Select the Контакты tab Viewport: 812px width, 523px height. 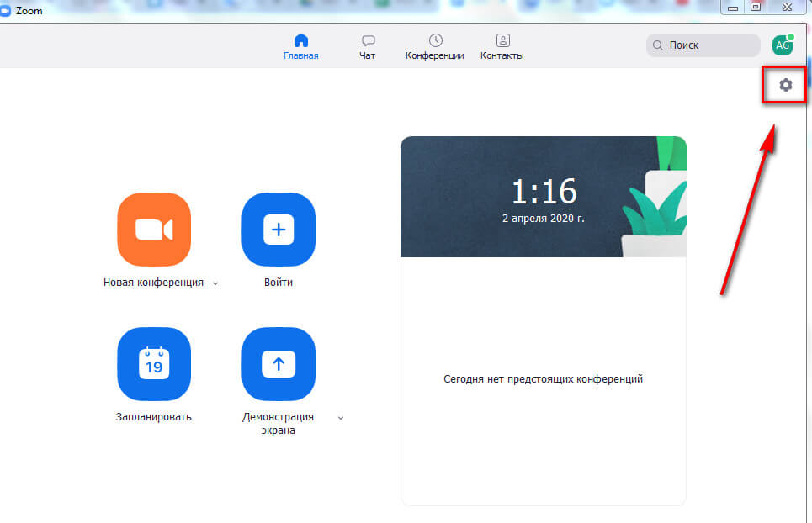(502, 47)
